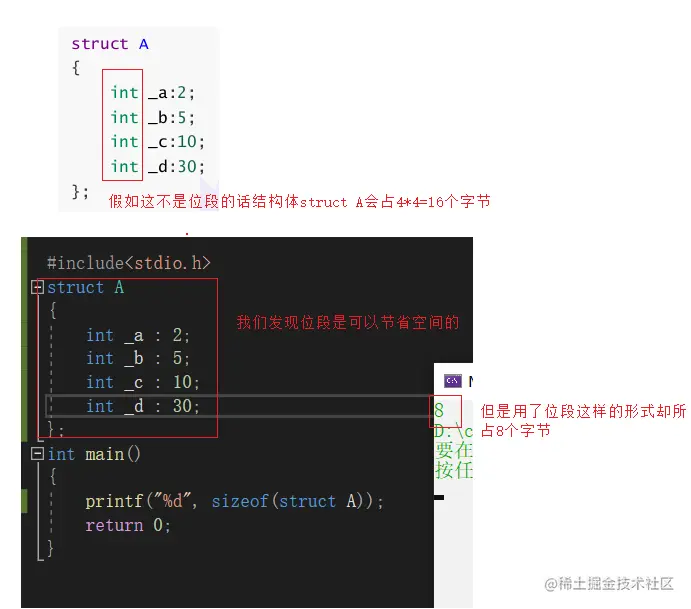This screenshot has width=691, height=609.
Task: Select the sizeof keyword in the printf line
Action: [x=240, y=501]
